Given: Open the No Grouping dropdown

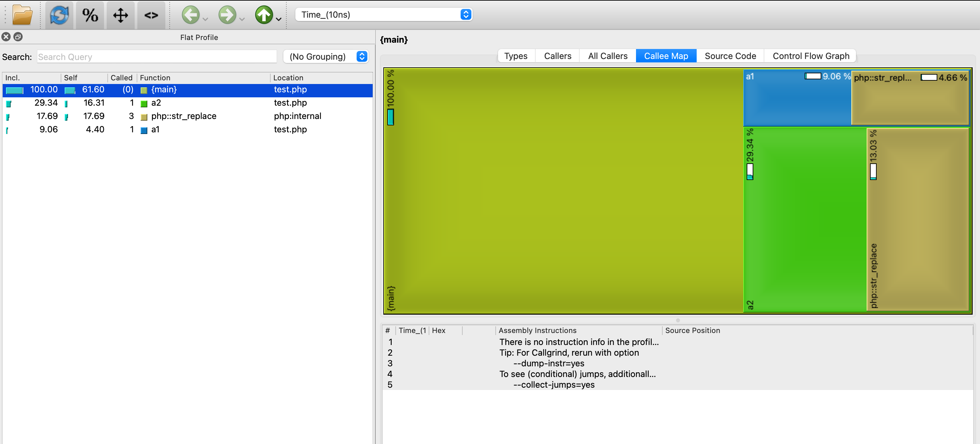Looking at the screenshot, I should click(326, 57).
